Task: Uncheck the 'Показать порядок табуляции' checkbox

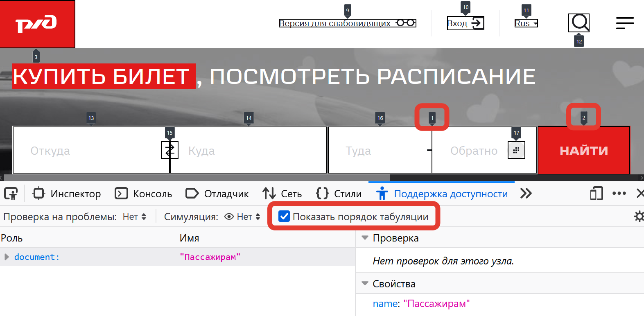Action: (x=284, y=217)
